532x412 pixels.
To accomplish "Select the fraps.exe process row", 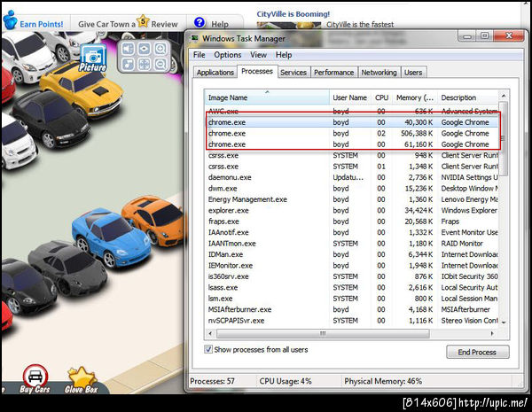I will [352, 222].
